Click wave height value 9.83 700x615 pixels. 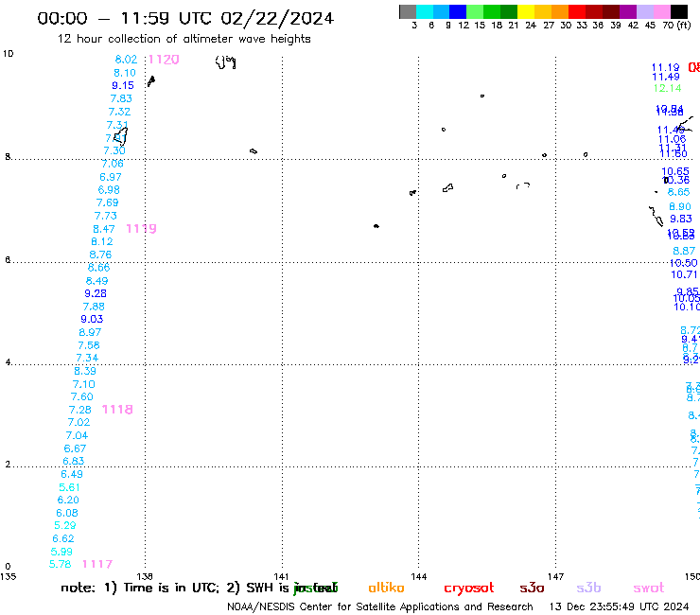pyautogui.click(x=681, y=219)
